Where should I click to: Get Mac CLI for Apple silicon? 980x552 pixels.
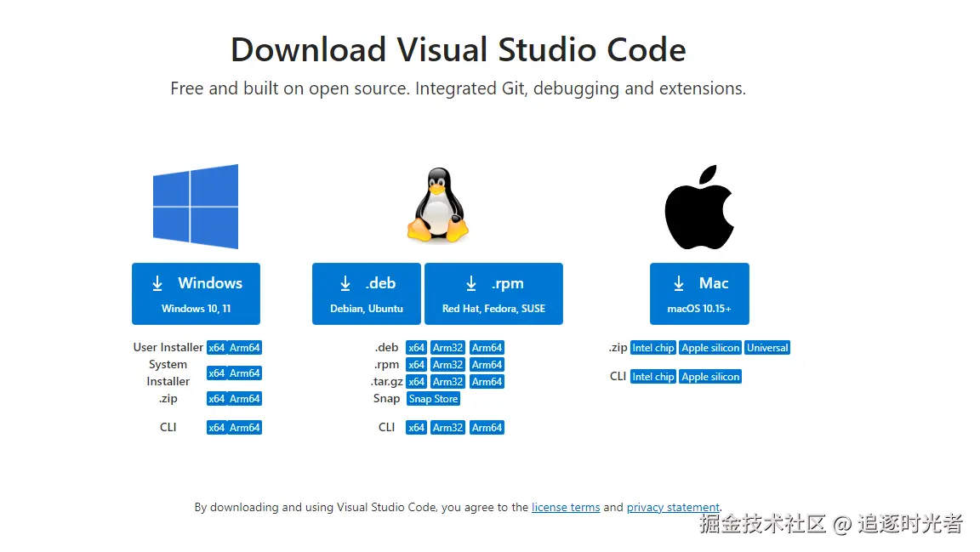(x=710, y=376)
